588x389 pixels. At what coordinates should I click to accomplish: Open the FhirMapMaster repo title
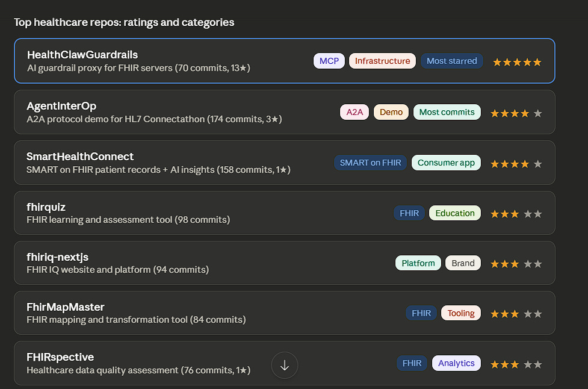click(x=65, y=307)
